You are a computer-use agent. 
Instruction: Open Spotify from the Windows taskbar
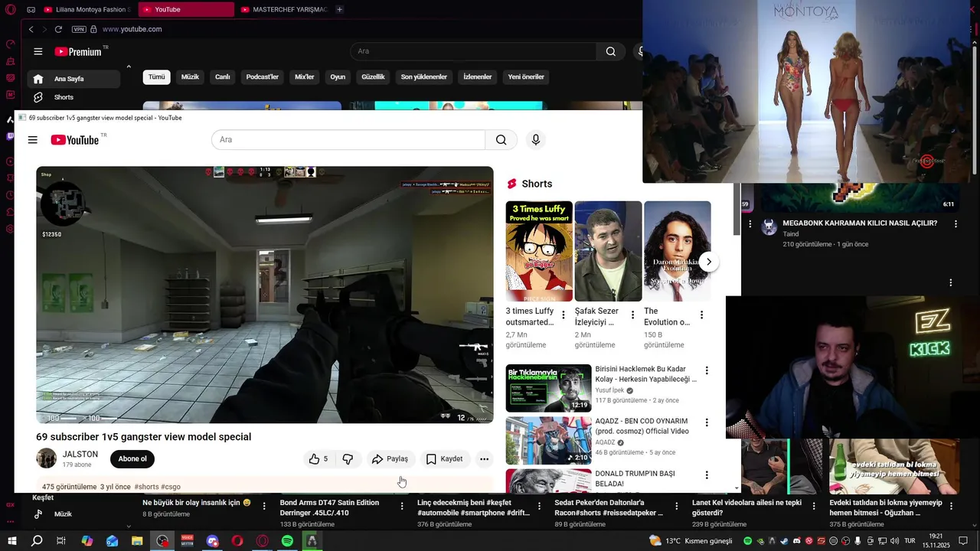coord(287,541)
